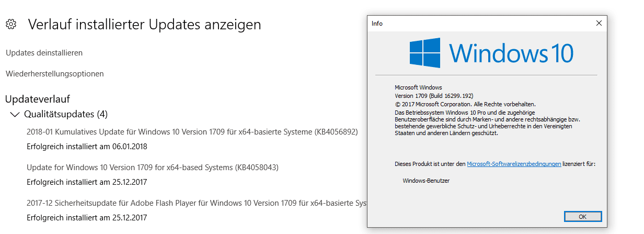The image size is (644, 234).
Task: Click the Info dialog title bar
Action: (x=470, y=23)
